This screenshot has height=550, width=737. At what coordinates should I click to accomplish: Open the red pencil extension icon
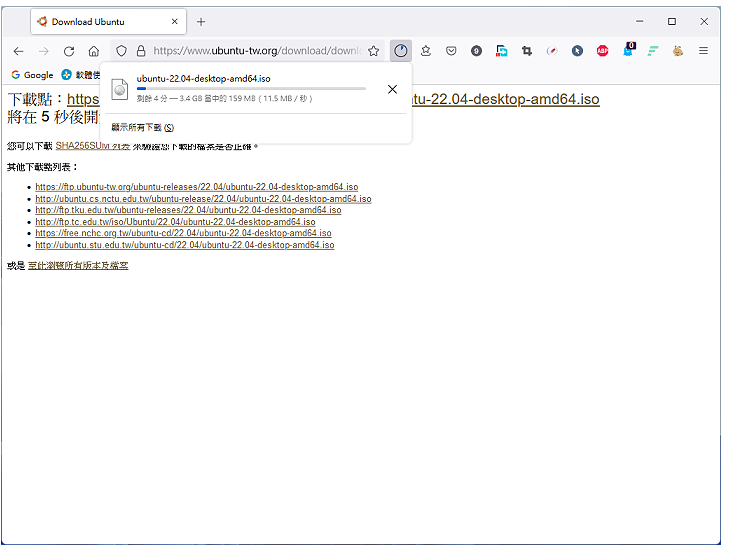[552, 51]
